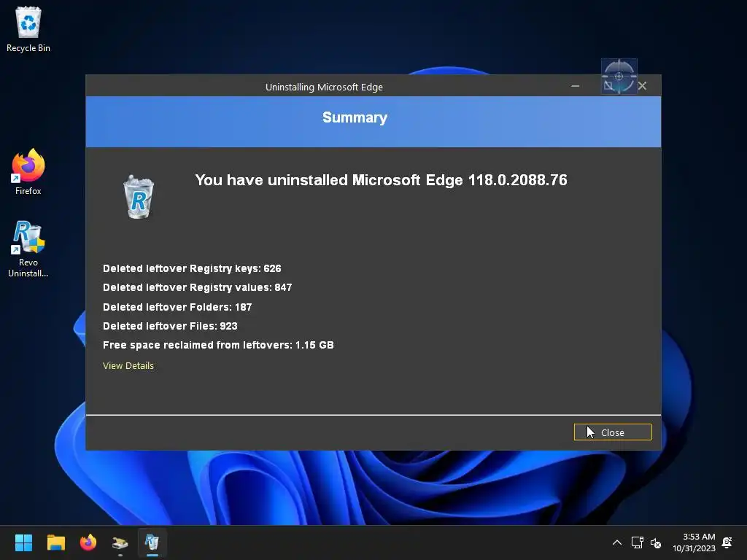The image size is (747, 560).
Task: Click the "Deleted leftover Registry keys: 626" line
Action: 192,268
